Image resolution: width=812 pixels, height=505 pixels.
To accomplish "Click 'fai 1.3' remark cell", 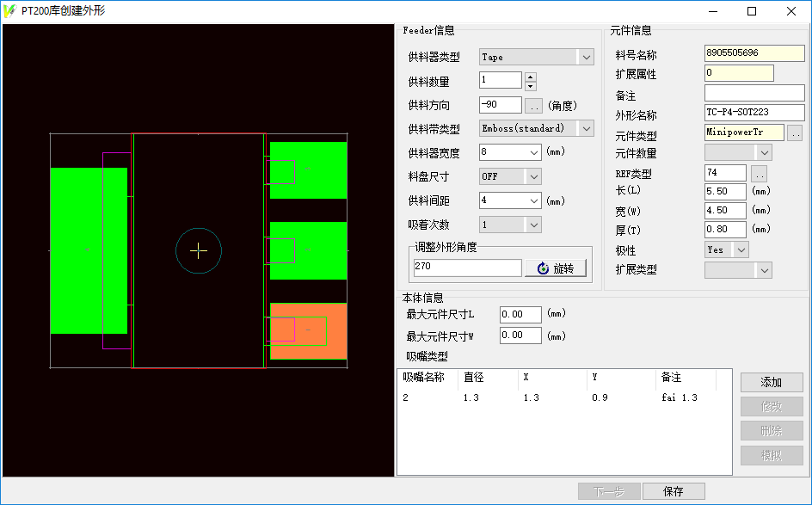I will pos(680,397).
